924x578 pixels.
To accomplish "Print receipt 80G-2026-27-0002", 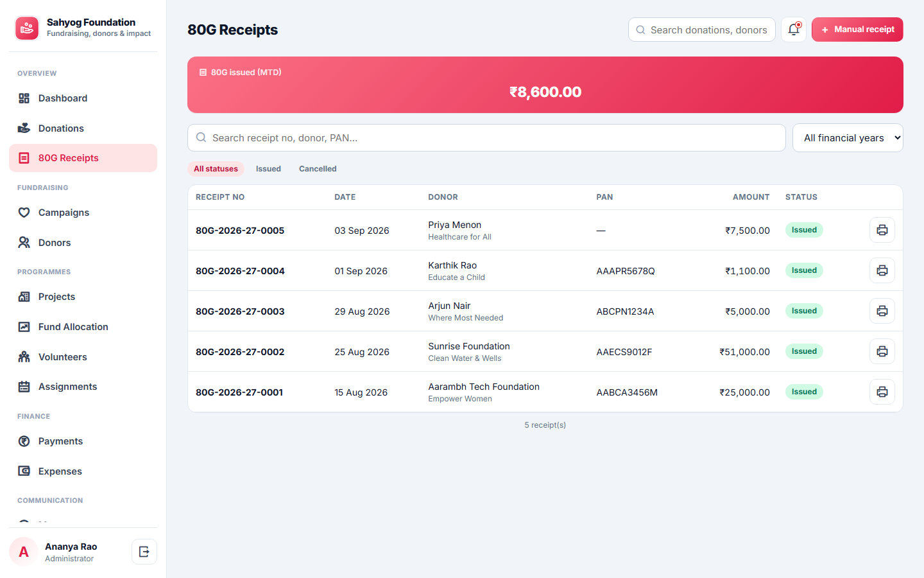I will (x=882, y=351).
